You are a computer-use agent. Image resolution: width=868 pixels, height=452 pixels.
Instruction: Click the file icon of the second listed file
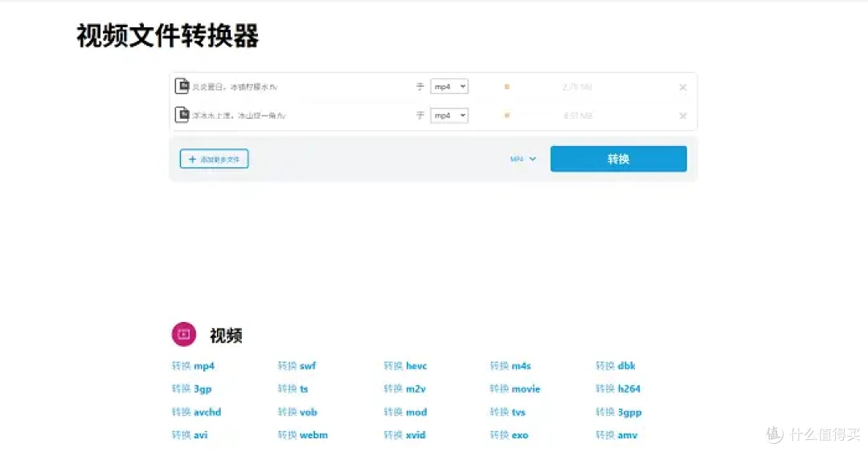pyautogui.click(x=182, y=115)
